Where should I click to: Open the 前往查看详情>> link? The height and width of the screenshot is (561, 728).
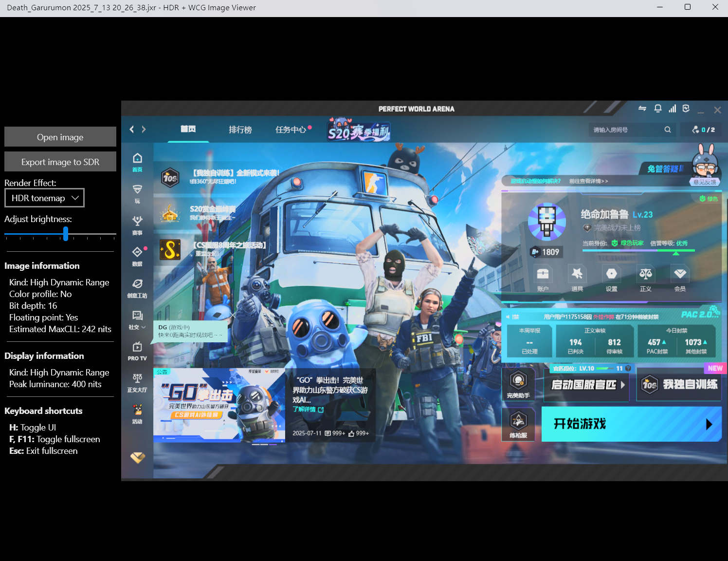[x=589, y=181]
